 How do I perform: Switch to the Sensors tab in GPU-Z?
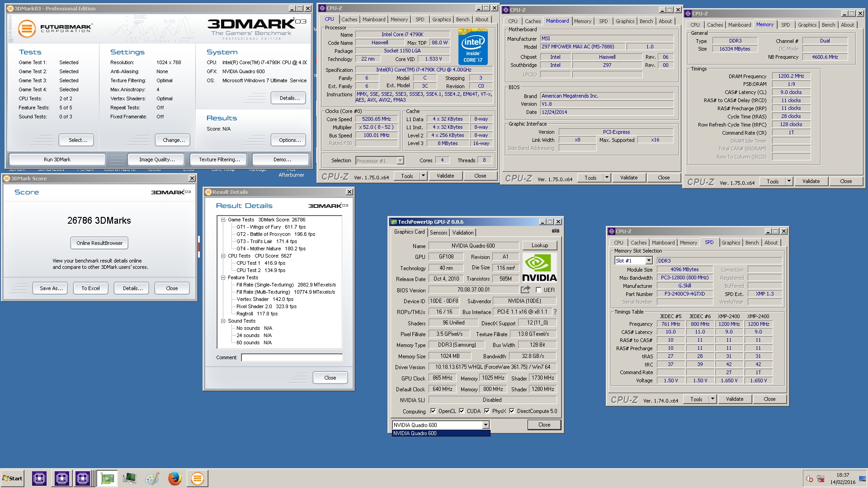click(x=439, y=233)
